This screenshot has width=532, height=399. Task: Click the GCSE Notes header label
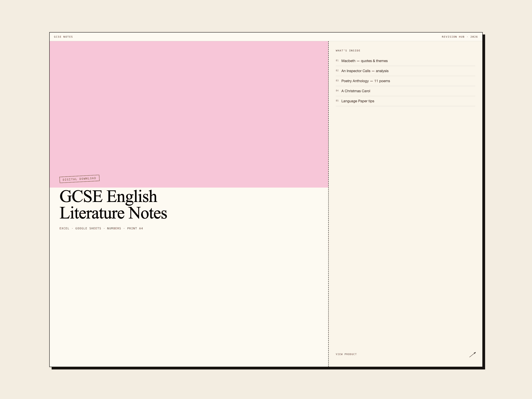click(63, 37)
